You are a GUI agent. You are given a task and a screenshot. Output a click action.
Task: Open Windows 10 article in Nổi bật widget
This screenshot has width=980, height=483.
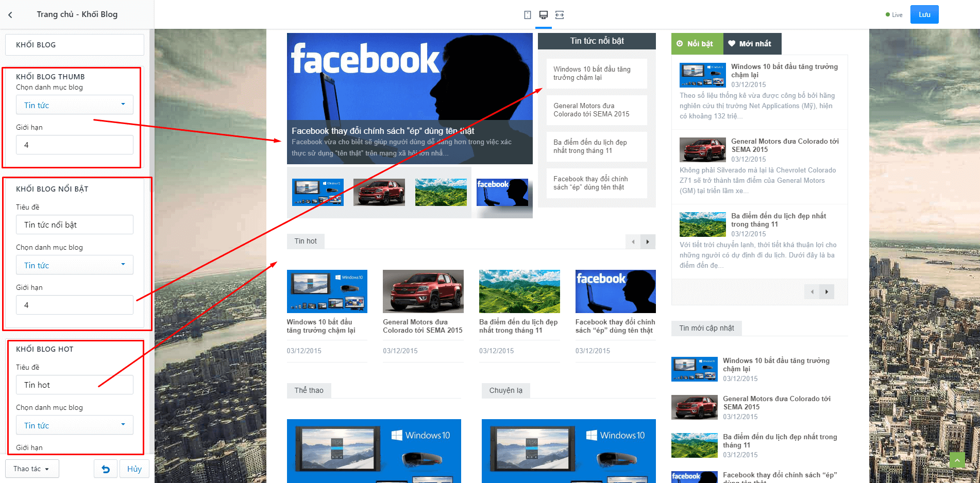[784, 71]
